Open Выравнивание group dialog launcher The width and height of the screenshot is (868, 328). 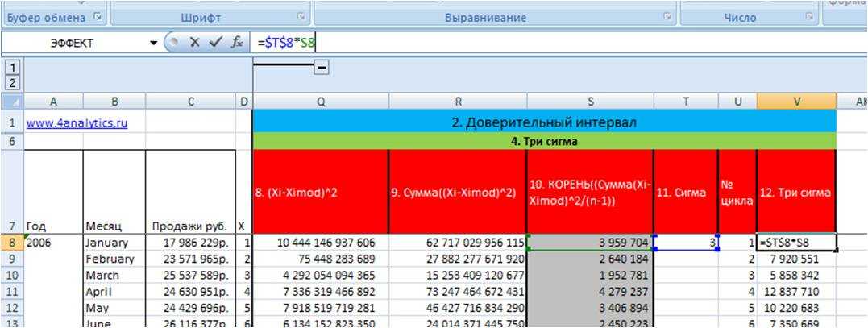pyautogui.click(x=667, y=17)
